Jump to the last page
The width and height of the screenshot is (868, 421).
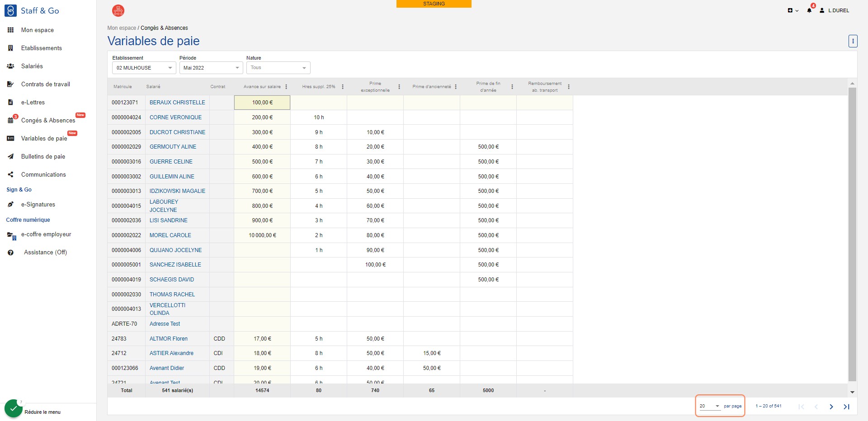(846, 407)
